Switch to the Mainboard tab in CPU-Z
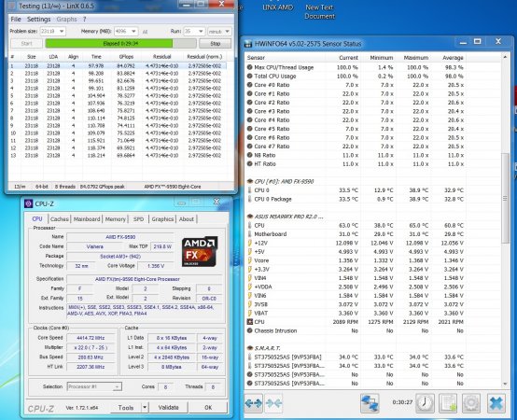This screenshot has width=517, height=420. [87, 219]
